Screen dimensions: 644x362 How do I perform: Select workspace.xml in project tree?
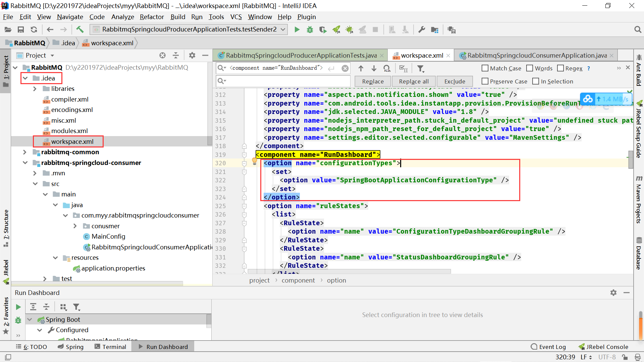[72, 141]
